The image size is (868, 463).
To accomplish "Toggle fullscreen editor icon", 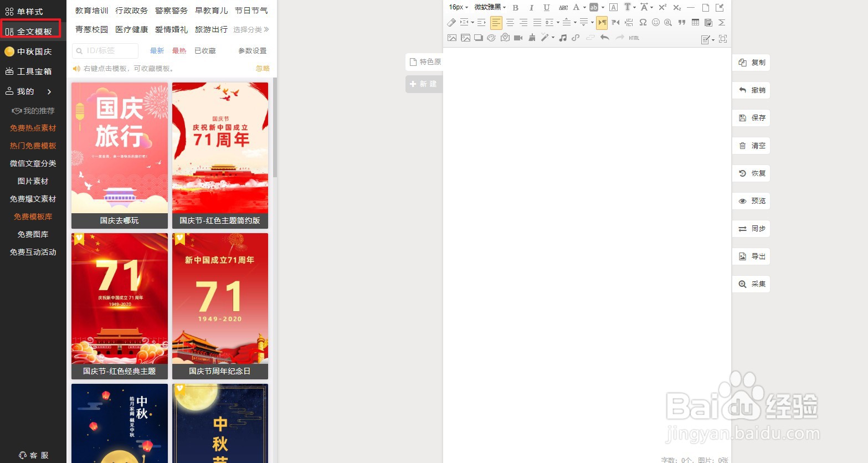I will coord(723,39).
